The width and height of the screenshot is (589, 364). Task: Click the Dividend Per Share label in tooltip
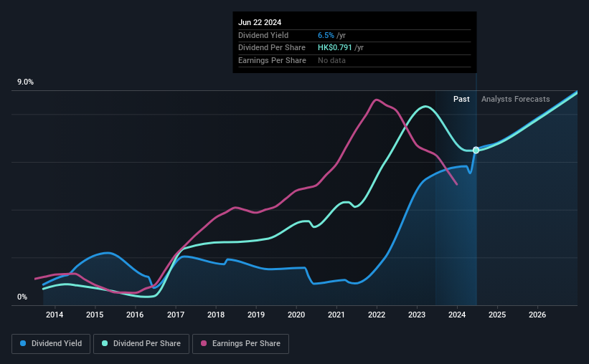point(272,48)
